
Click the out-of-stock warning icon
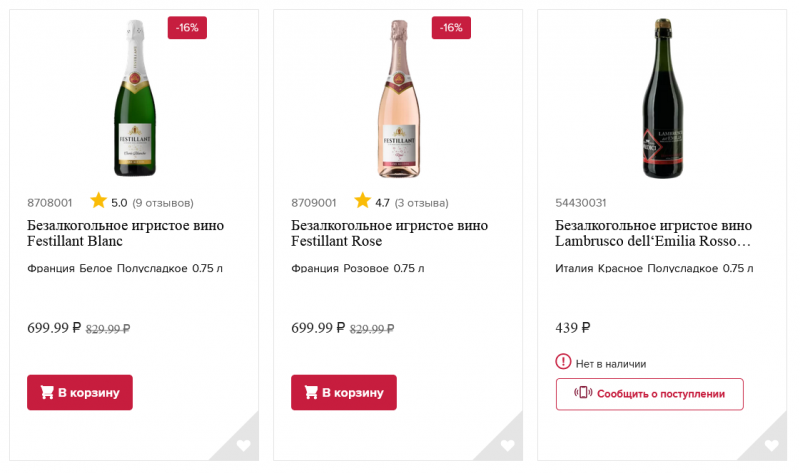564,363
